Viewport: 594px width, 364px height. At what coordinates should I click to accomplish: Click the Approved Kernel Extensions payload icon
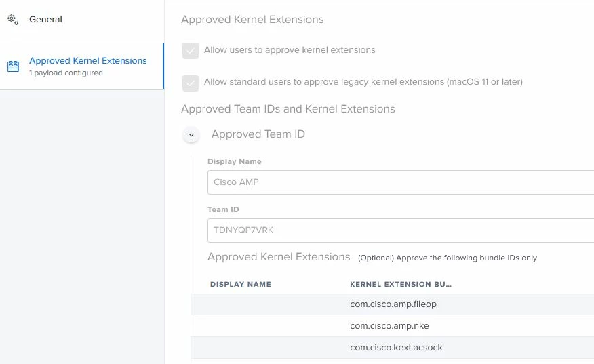click(x=14, y=66)
